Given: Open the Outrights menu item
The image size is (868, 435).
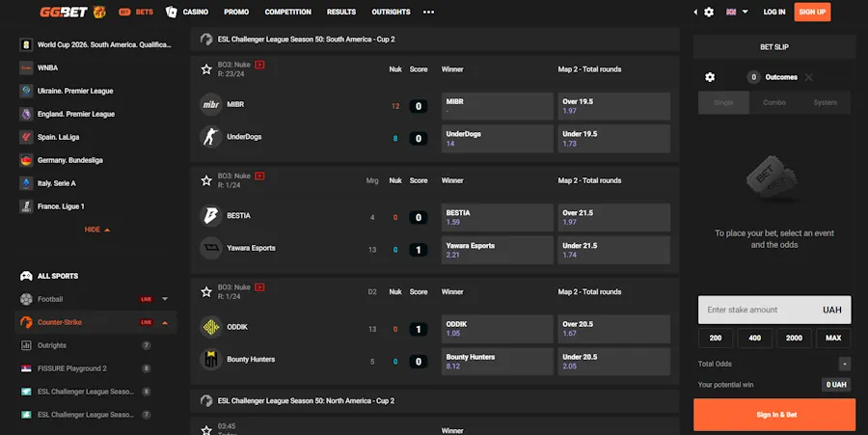Looking at the screenshot, I should tap(391, 12).
